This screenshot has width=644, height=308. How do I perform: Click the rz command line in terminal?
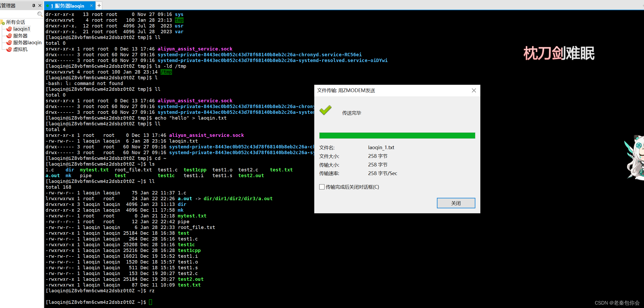[x=100, y=291]
